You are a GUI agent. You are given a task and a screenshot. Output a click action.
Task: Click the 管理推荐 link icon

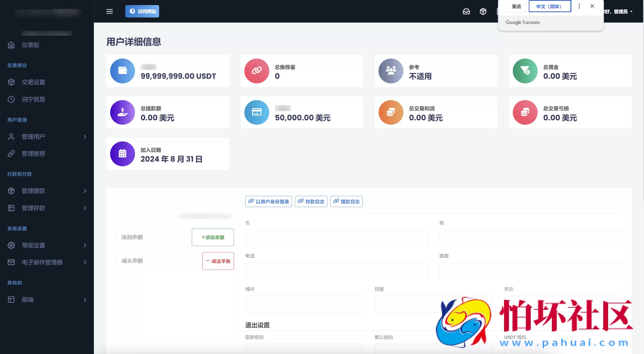pos(11,153)
